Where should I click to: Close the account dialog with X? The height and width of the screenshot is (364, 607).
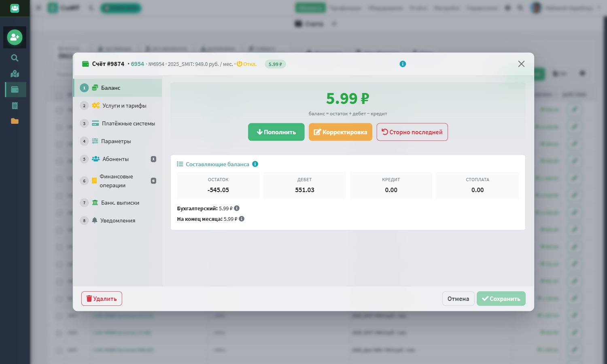[x=521, y=64]
